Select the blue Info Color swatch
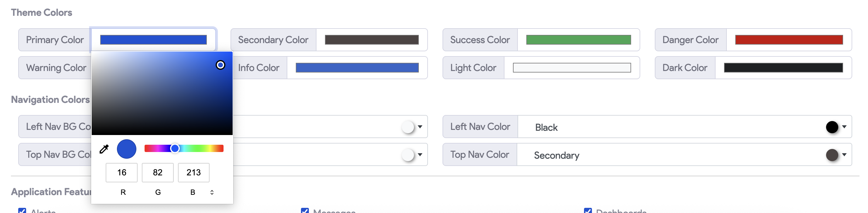The height and width of the screenshot is (213, 868). pos(357,68)
